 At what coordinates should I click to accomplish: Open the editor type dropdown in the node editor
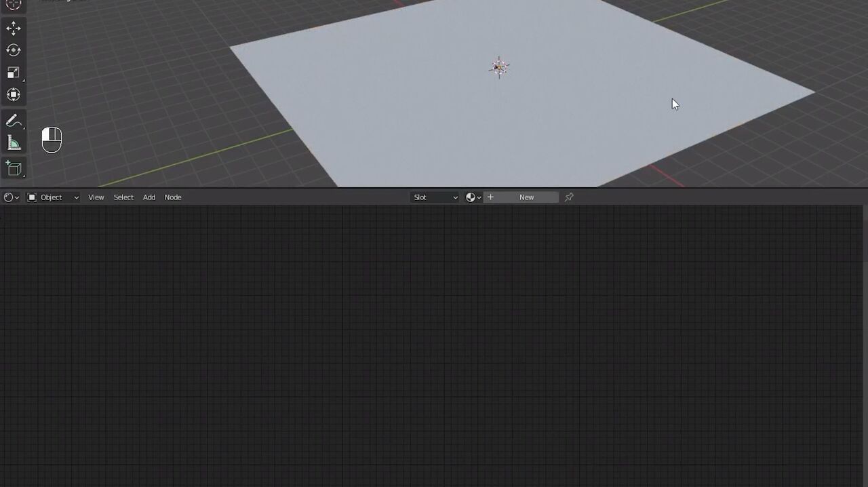pos(12,197)
